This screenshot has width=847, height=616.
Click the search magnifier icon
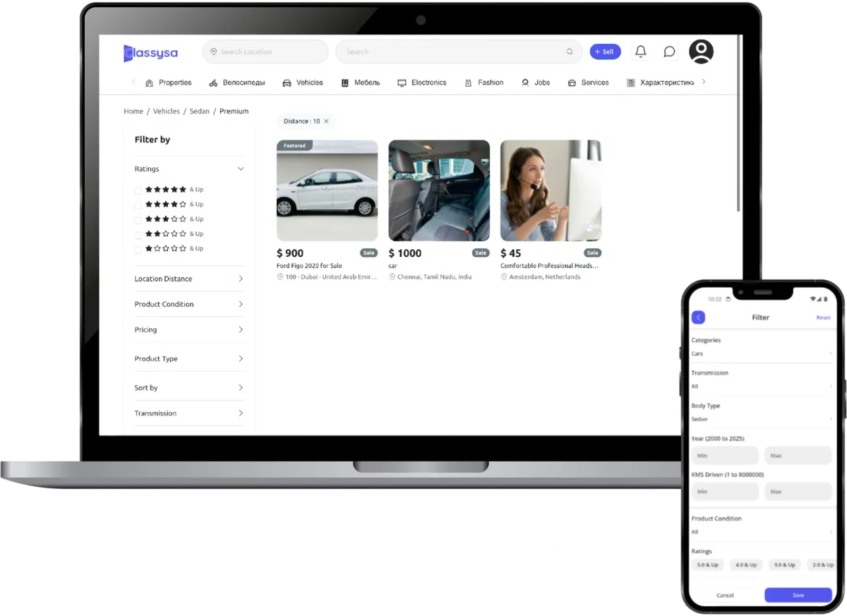[570, 52]
